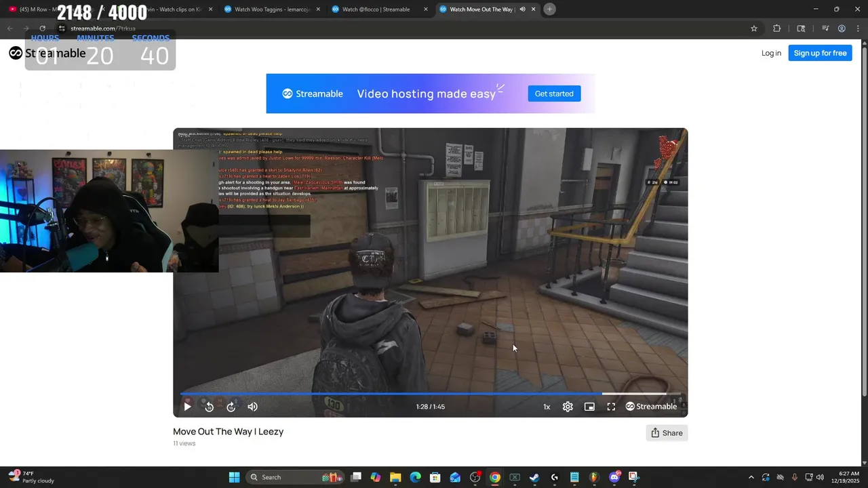Open File Explorer from the taskbar
Screen dimensions: 868x488
coord(395,477)
